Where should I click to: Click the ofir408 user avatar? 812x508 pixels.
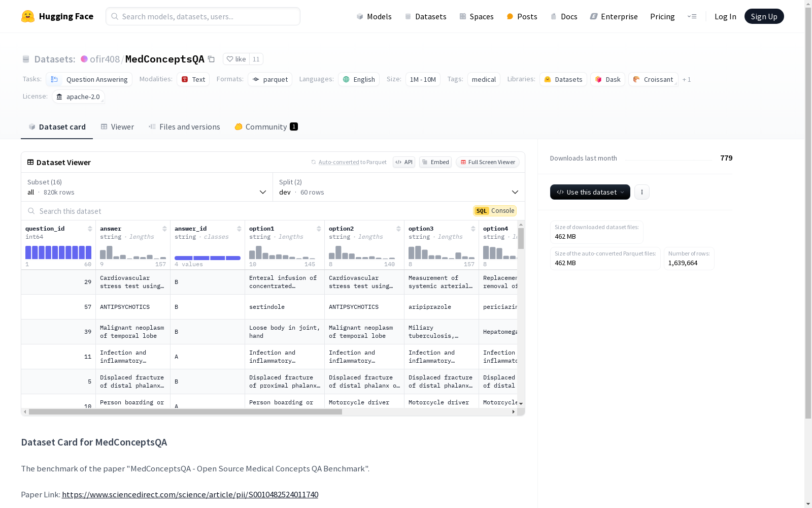point(84,59)
